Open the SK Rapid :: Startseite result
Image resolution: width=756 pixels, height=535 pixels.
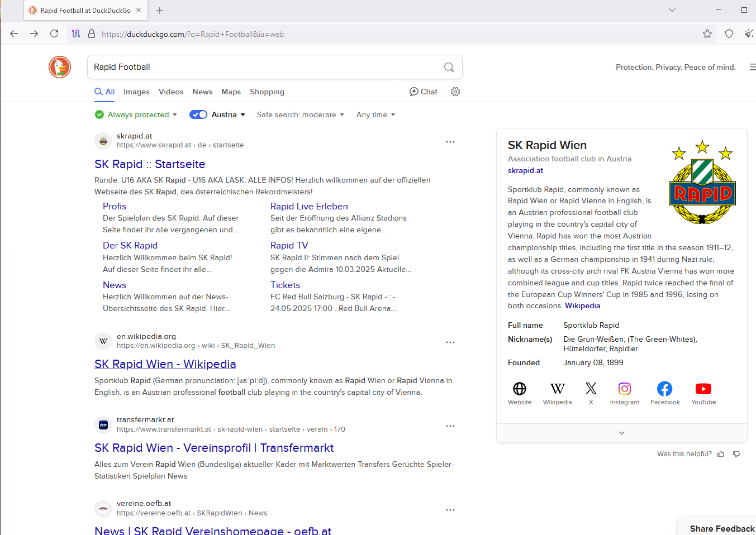click(x=150, y=164)
